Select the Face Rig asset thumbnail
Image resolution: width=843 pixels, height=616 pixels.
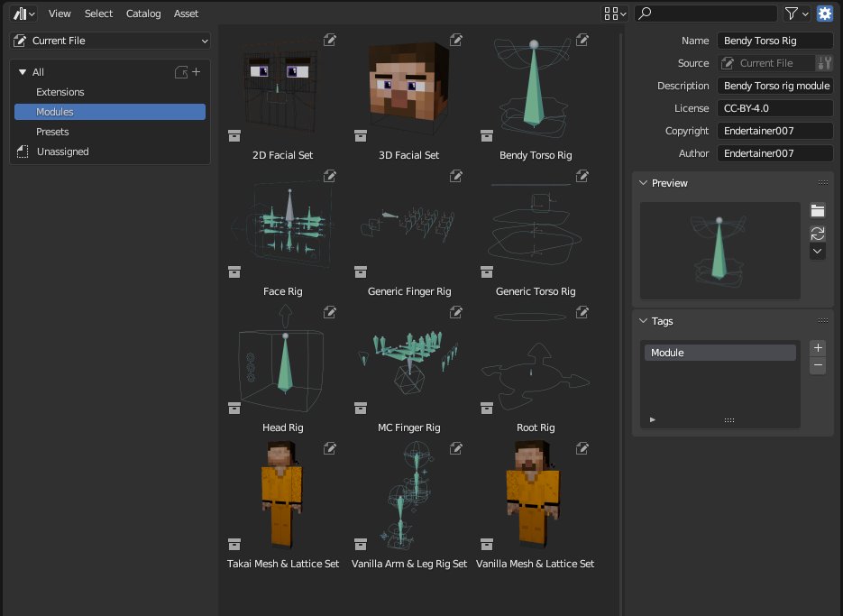pyautogui.click(x=283, y=224)
